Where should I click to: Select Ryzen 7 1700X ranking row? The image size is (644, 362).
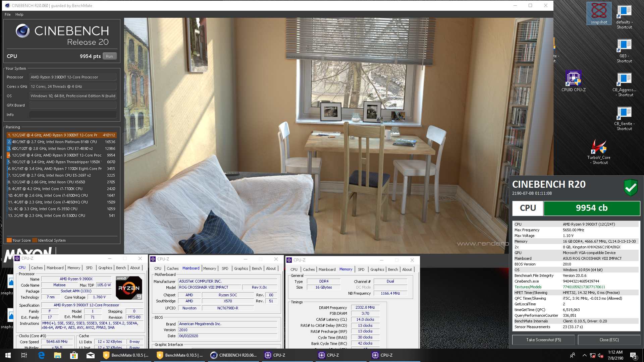click(x=62, y=169)
